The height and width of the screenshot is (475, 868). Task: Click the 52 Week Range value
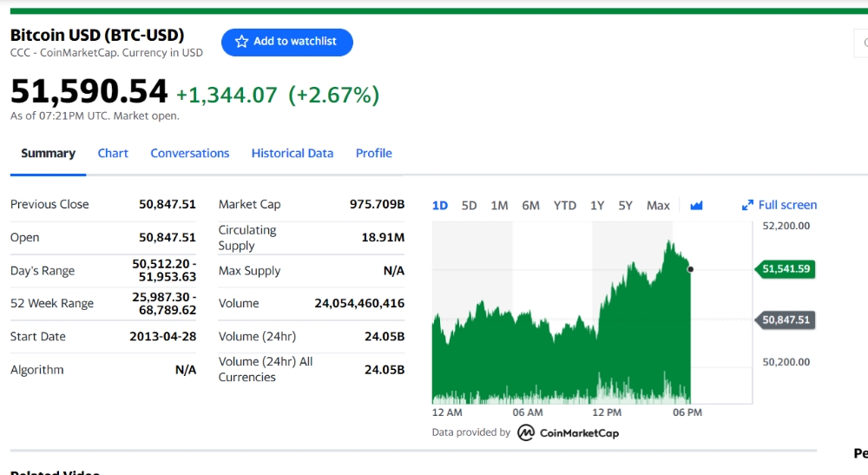164,303
